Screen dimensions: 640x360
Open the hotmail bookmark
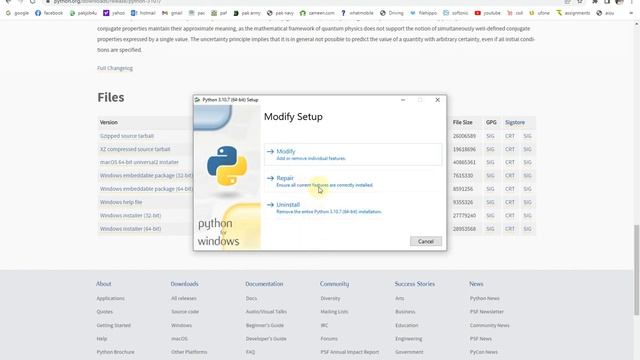(143, 13)
